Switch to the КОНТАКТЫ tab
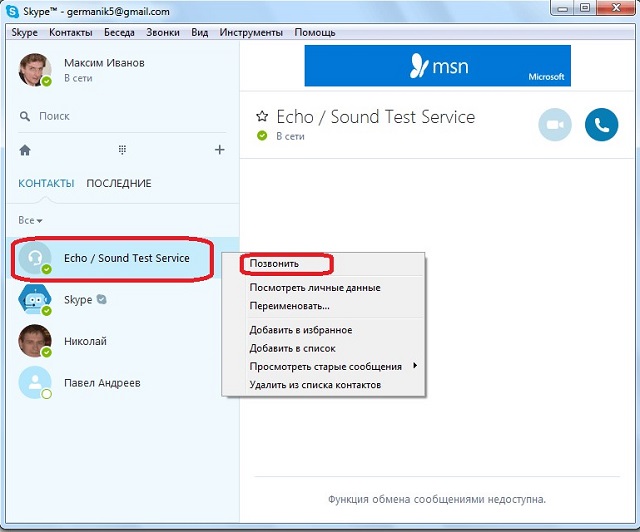 pyautogui.click(x=46, y=184)
